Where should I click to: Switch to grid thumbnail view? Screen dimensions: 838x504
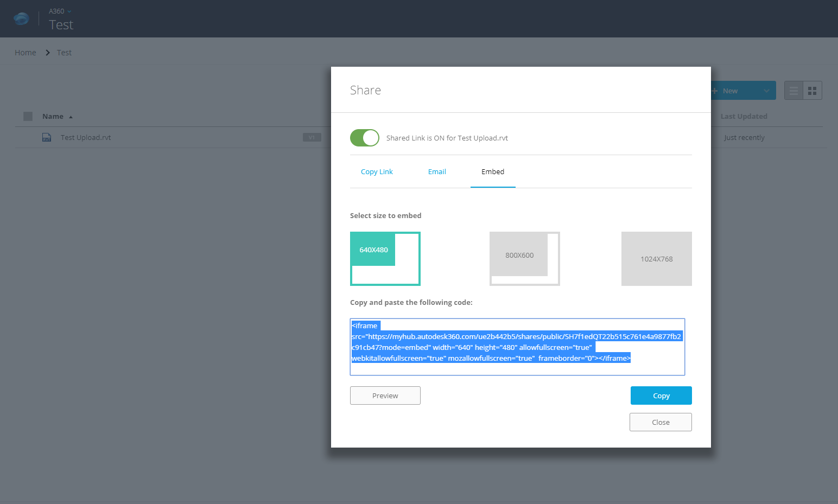(x=812, y=90)
